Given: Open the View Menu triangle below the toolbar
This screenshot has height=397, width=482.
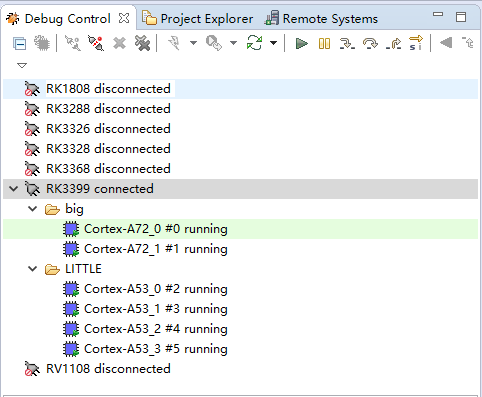Looking at the screenshot, I should [22, 65].
